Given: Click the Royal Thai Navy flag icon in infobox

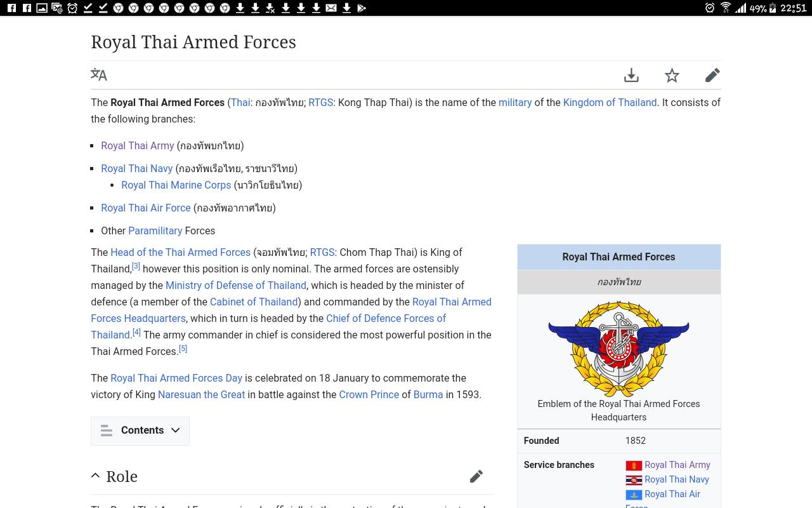Looking at the screenshot, I should 634,480.
